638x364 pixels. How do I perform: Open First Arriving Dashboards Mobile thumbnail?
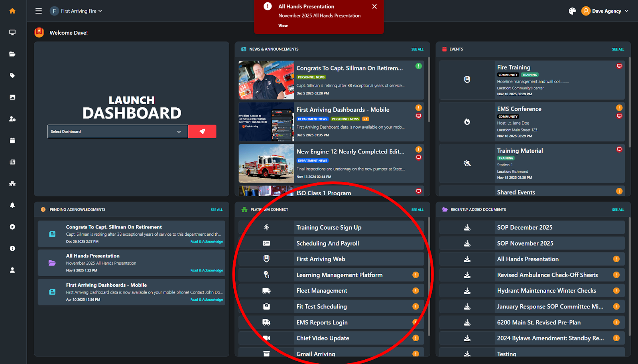click(x=266, y=122)
